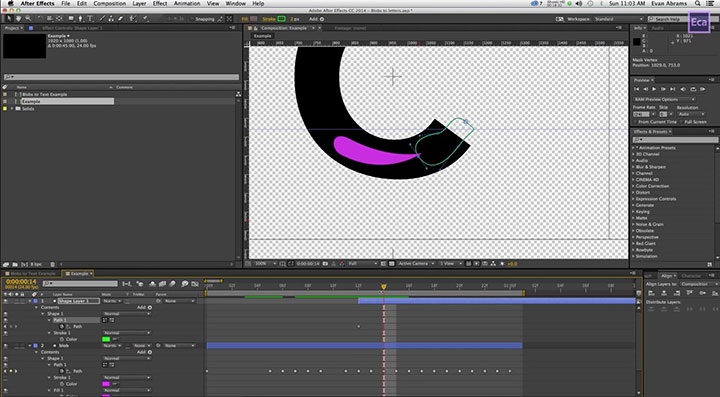Toggle stopwatch for Shape Layer 1 Stroke Color

tap(62, 339)
